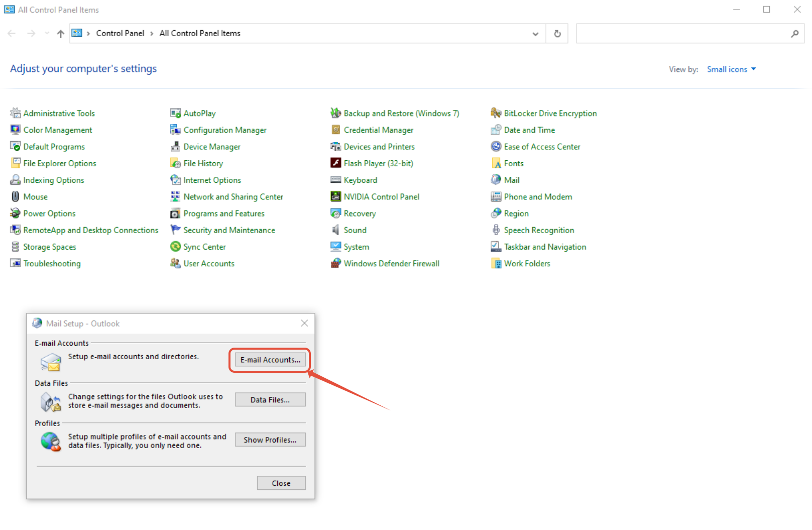The width and height of the screenshot is (812, 530).
Task: Open the User Accounts icon
Action: click(x=175, y=263)
